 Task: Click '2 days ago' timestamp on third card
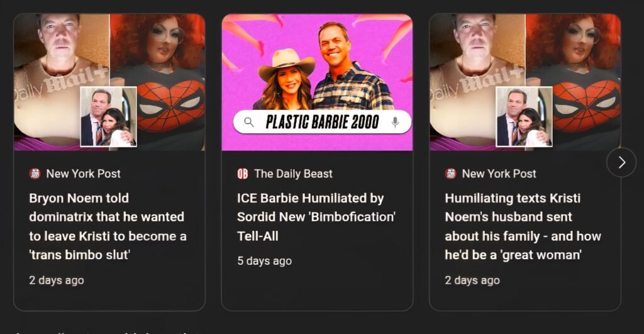pos(472,280)
